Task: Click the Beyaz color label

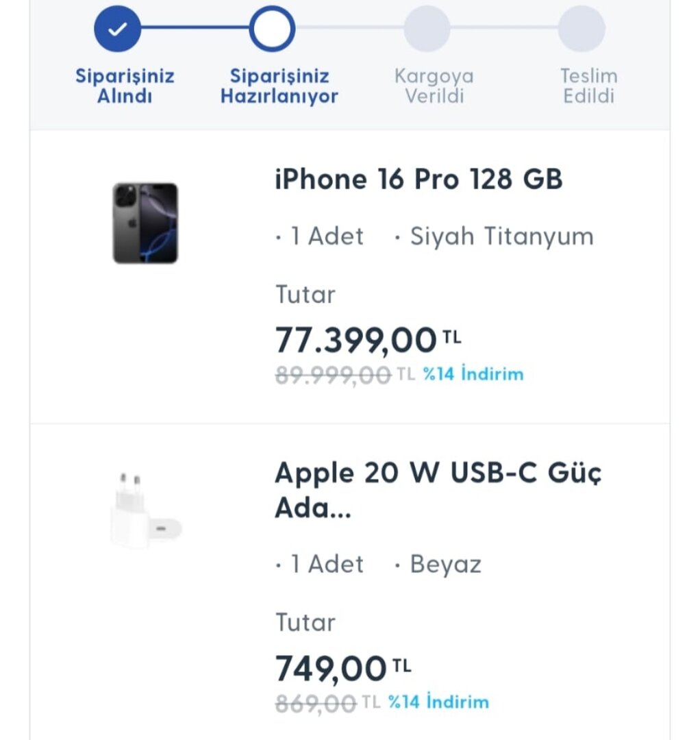Action: coord(445,564)
